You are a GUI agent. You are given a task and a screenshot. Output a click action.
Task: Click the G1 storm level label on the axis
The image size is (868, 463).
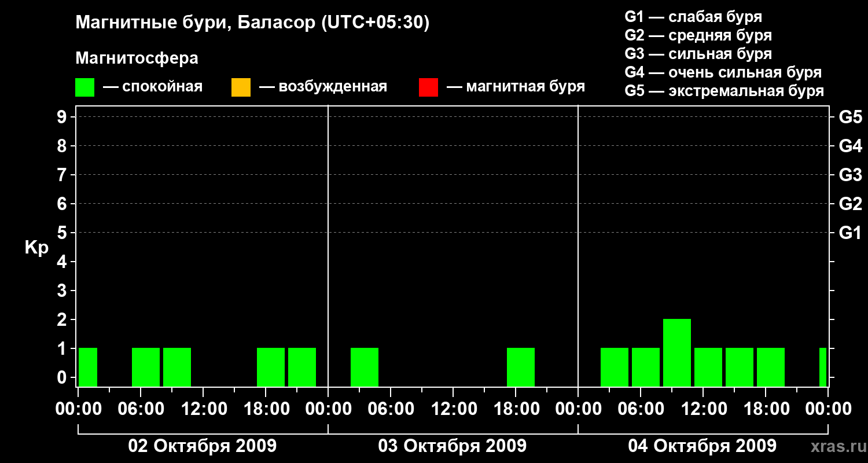click(850, 233)
